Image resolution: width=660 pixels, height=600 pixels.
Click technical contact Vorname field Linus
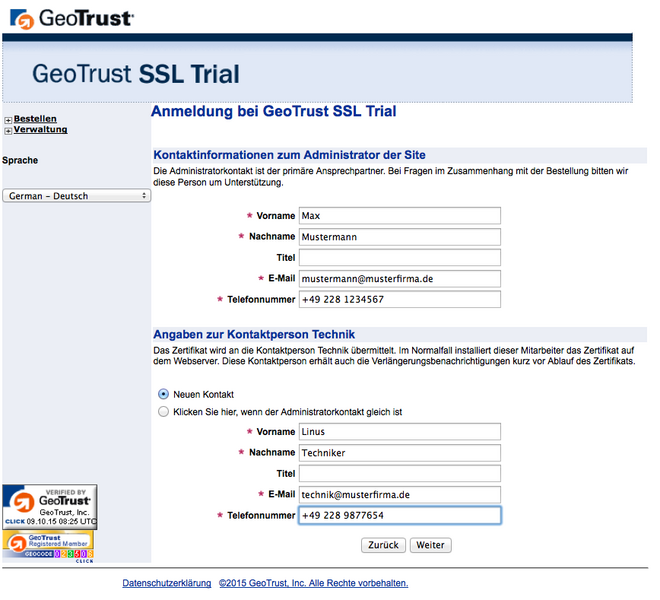click(399, 432)
